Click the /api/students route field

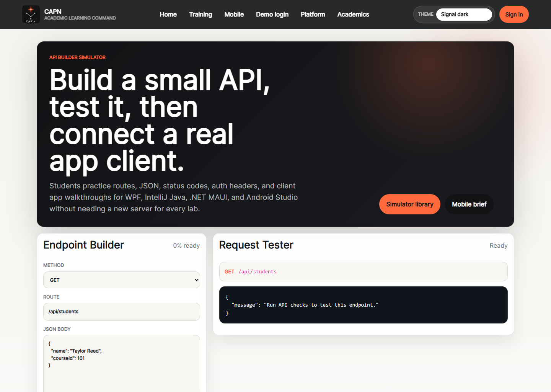click(122, 312)
